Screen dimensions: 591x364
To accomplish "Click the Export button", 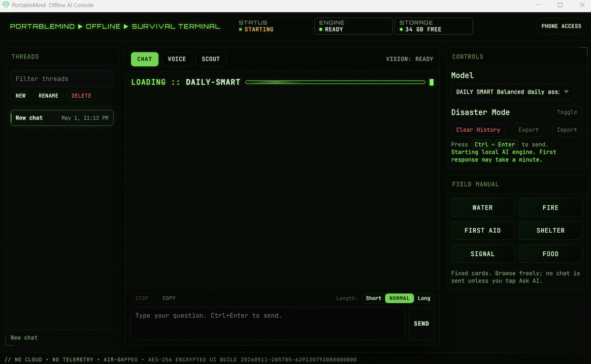I will 528,130.
